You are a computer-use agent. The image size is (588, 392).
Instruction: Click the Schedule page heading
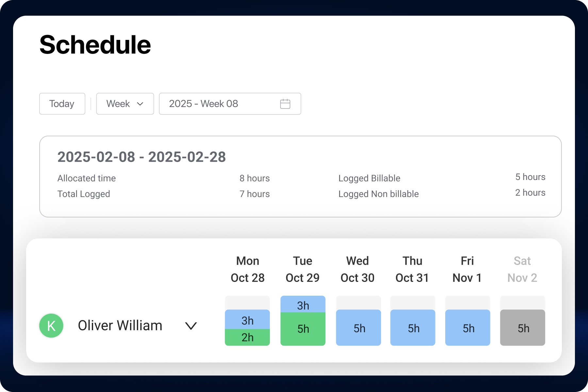(x=95, y=44)
